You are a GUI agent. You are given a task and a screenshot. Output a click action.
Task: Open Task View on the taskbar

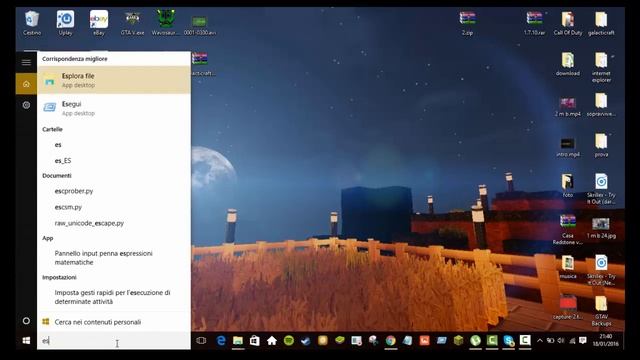(201, 340)
